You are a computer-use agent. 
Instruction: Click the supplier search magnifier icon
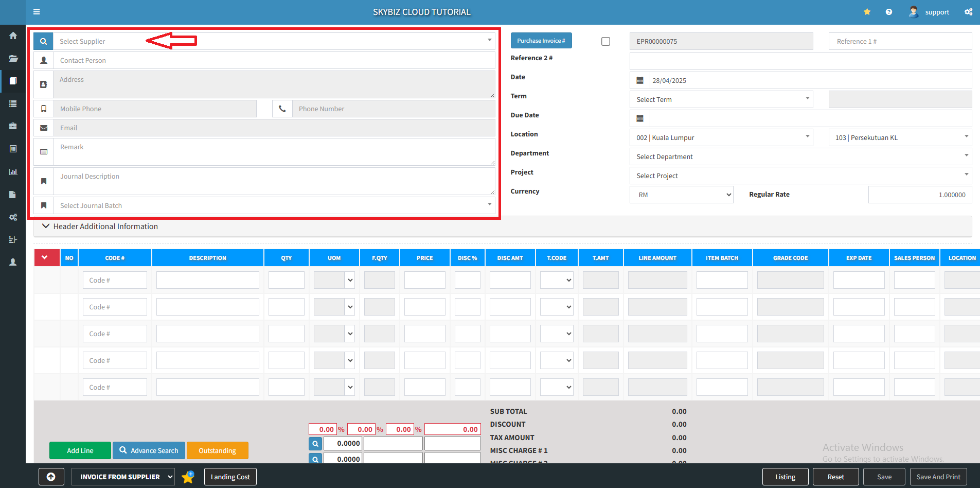pos(43,41)
